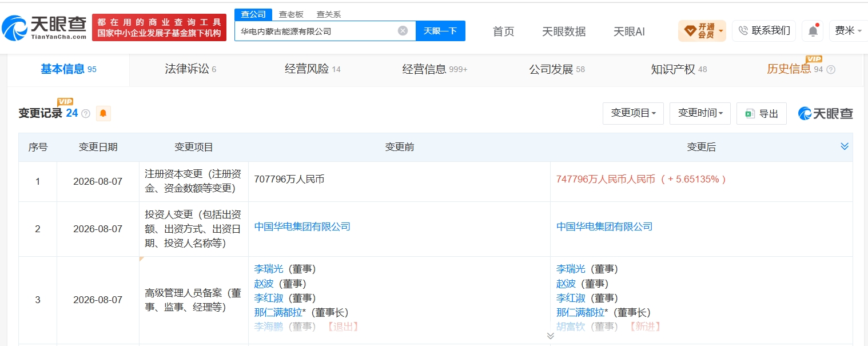Click the 变更记录 section heading

click(40, 113)
